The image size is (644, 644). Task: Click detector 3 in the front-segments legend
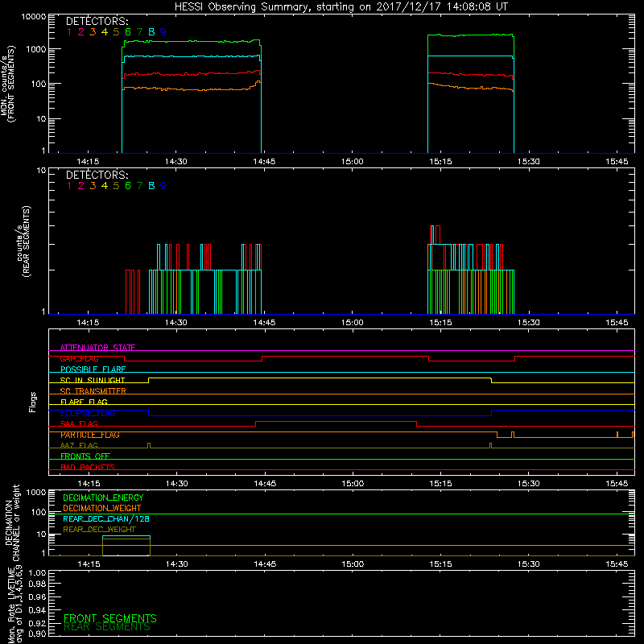point(93,32)
